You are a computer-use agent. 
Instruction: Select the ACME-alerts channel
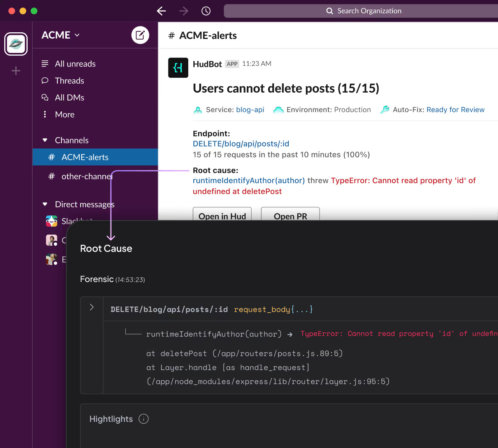pyautogui.click(x=85, y=157)
